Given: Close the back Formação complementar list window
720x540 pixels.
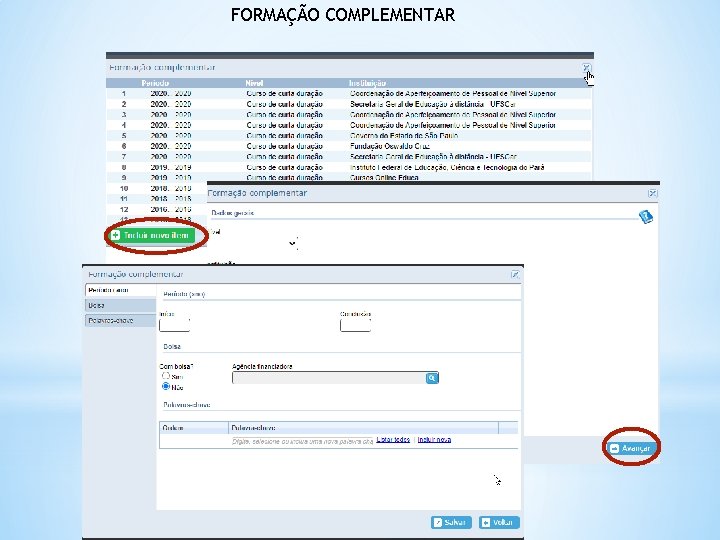Looking at the screenshot, I should pyautogui.click(x=587, y=68).
